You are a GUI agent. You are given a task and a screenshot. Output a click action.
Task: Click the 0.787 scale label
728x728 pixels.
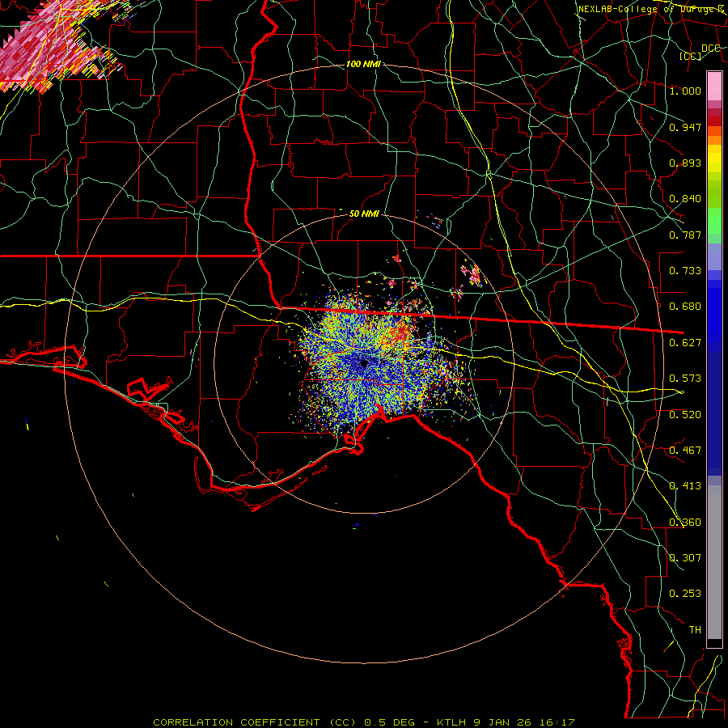point(685,235)
